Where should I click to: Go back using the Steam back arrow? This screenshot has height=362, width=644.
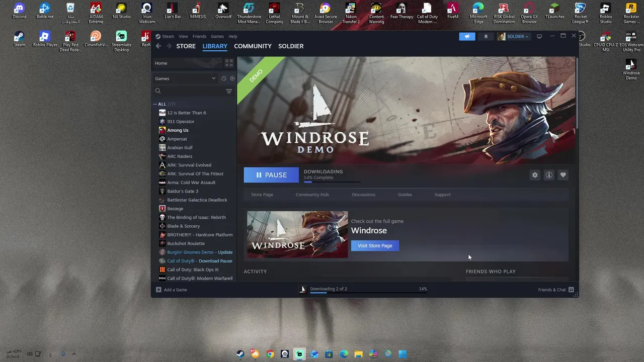click(158, 46)
